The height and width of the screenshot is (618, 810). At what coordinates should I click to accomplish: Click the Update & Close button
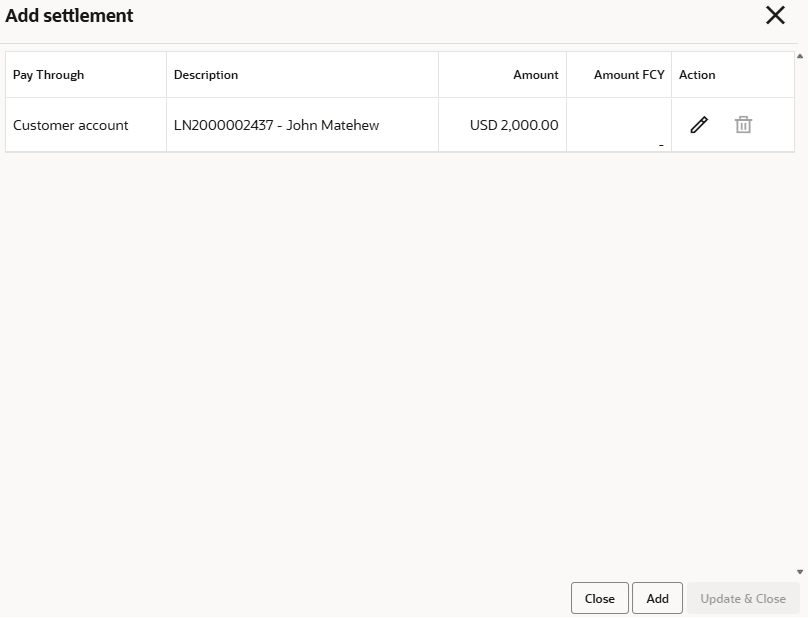[x=744, y=599]
